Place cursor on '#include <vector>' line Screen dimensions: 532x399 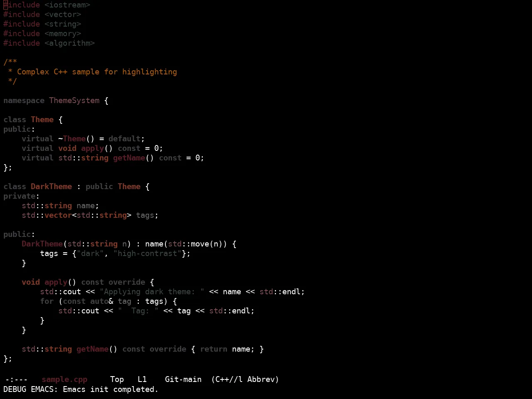point(42,15)
